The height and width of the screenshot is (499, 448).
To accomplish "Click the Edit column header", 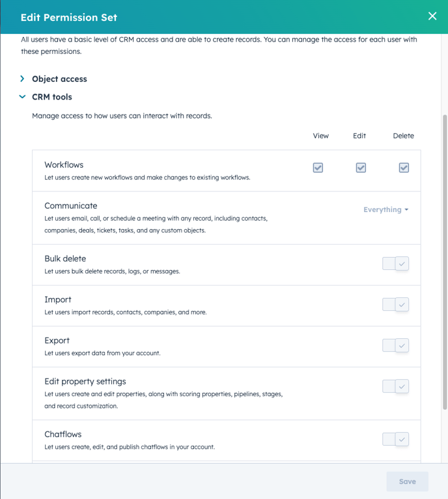I will (x=359, y=136).
